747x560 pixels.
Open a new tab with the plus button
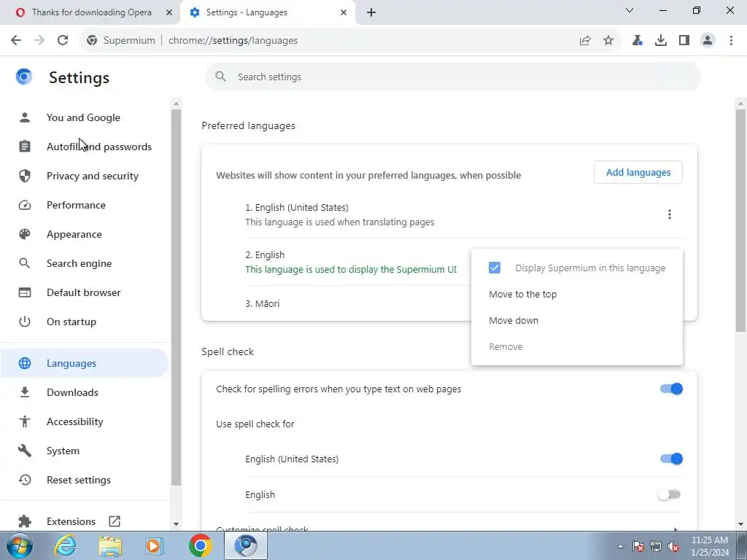[x=371, y=12]
